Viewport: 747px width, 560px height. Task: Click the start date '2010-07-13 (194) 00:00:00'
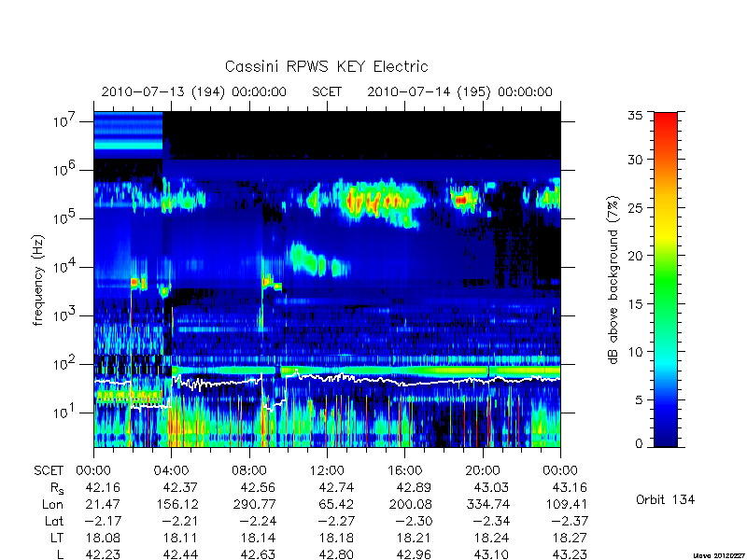(x=194, y=91)
